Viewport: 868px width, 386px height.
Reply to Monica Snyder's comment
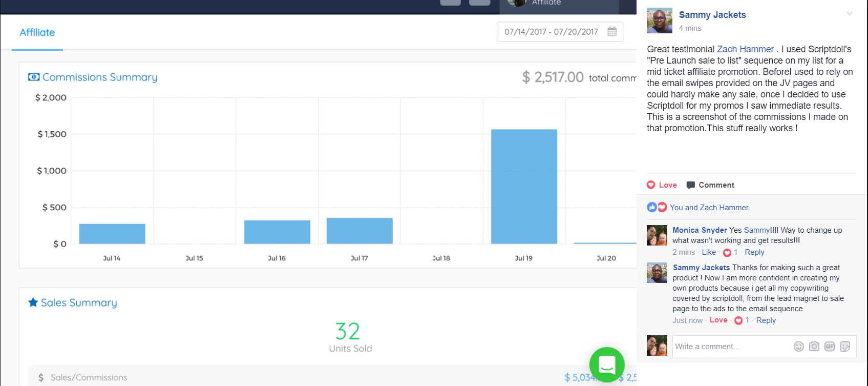(754, 252)
